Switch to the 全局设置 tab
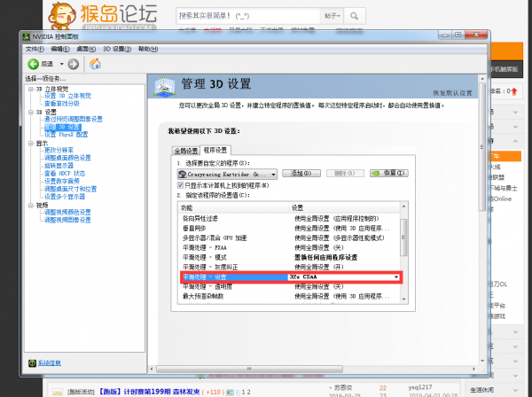The width and height of the screenshot is (532, 397). tap(186, 151)
